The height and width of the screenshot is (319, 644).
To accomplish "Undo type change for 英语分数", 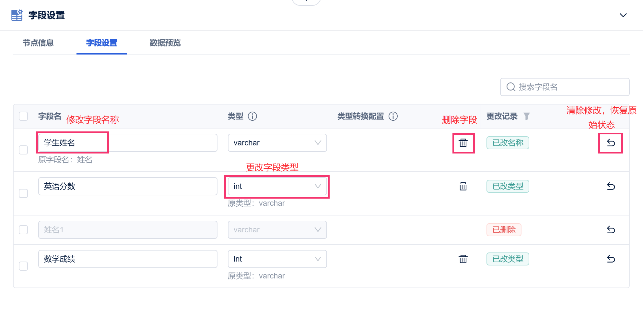I will (611, 186).
